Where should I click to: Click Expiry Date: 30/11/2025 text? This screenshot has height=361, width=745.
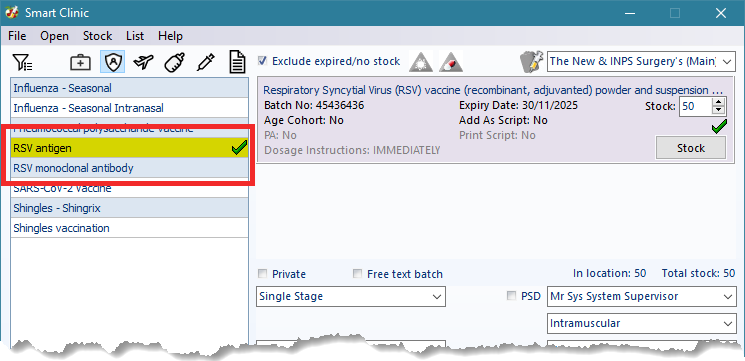[518, 105]
